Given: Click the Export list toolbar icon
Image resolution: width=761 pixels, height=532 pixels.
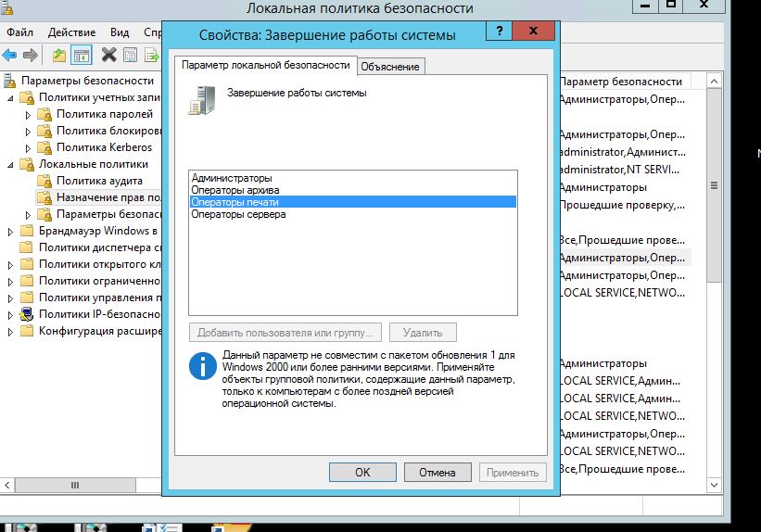Looking at the screenshot, I should click(152, 55).
